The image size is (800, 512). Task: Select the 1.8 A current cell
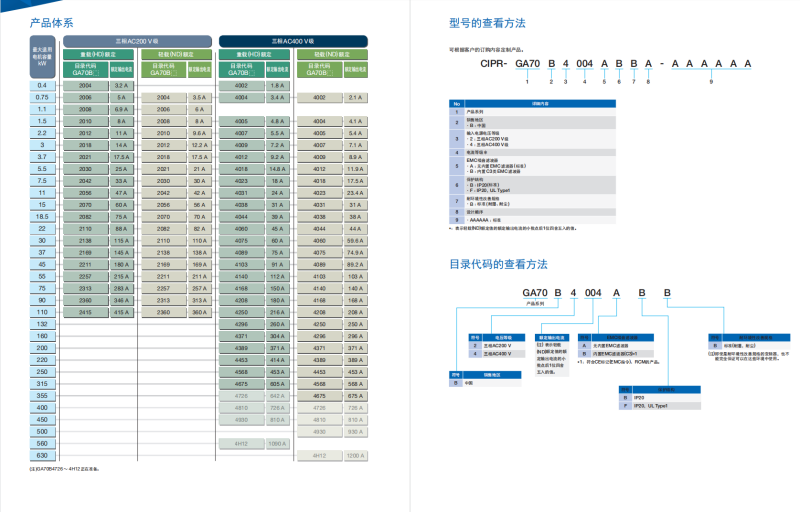point(278,86)
